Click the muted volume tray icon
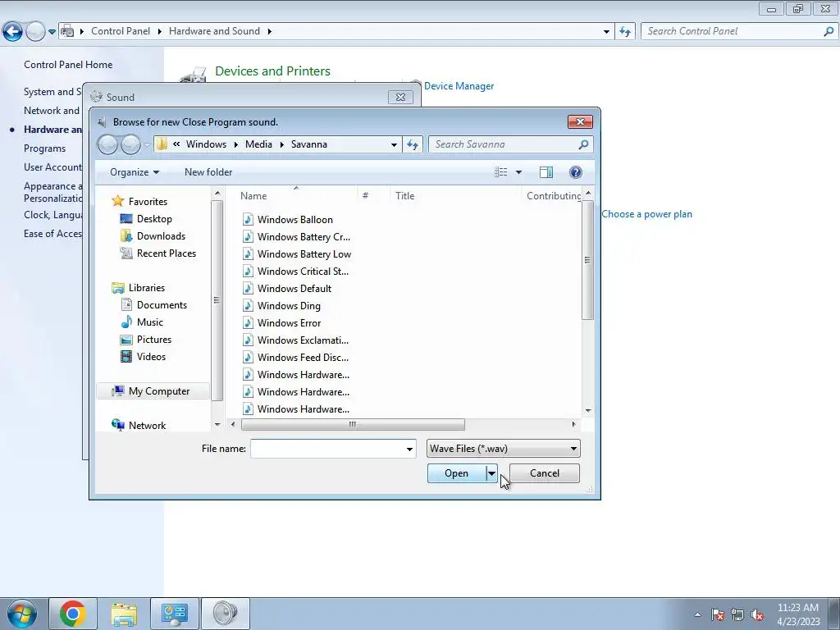The width and height of the screenshot is (840, 630). 757,614
